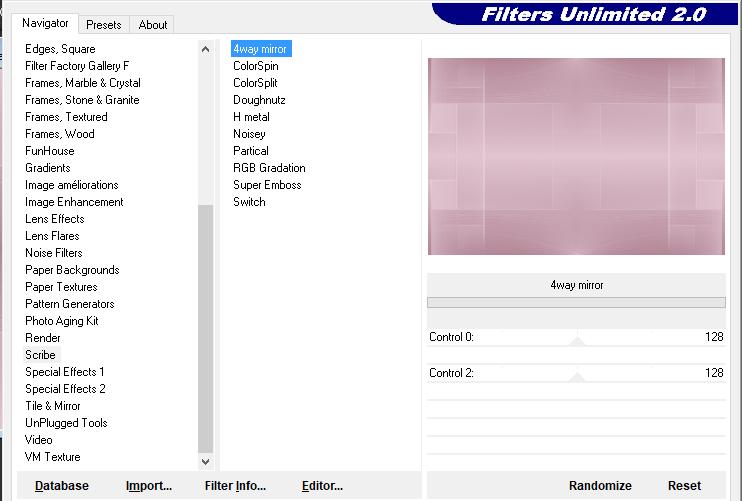Open VM Texture category
742x501 pixels.
coord(53,457)
